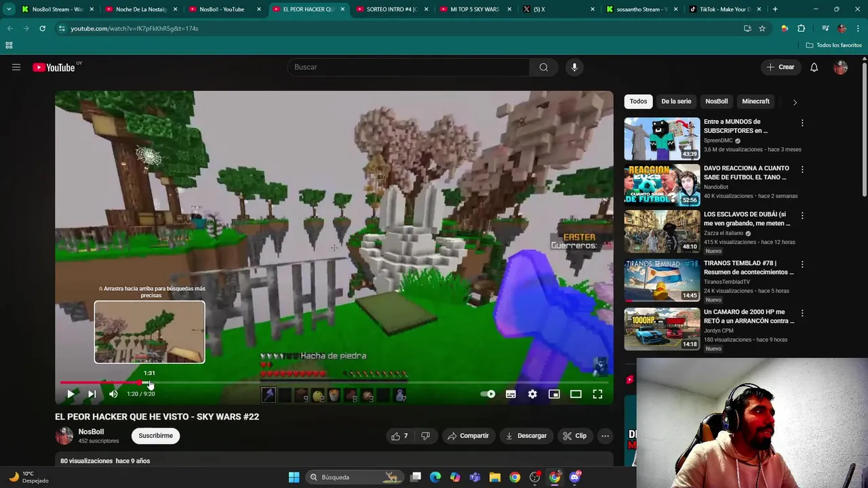The width and height of the screenshot is (868, 488).
Task: Select the De la serie chip
Action: [x=676, y=102]
